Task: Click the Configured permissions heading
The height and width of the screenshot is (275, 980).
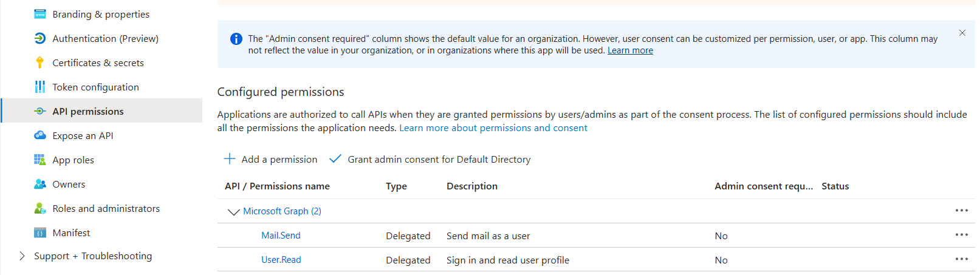Action: click(x=281, y=92)
